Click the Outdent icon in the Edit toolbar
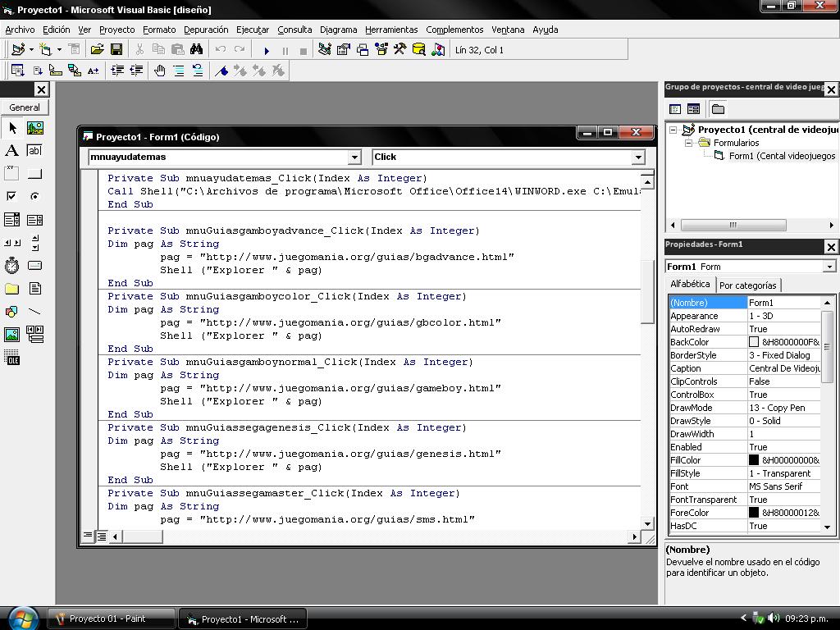840x630 pixels. (137, 71)
